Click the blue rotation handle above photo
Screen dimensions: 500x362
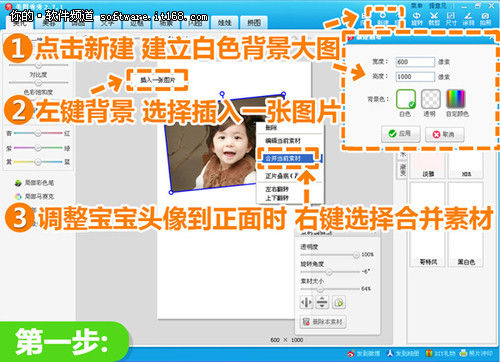[222, 94]
